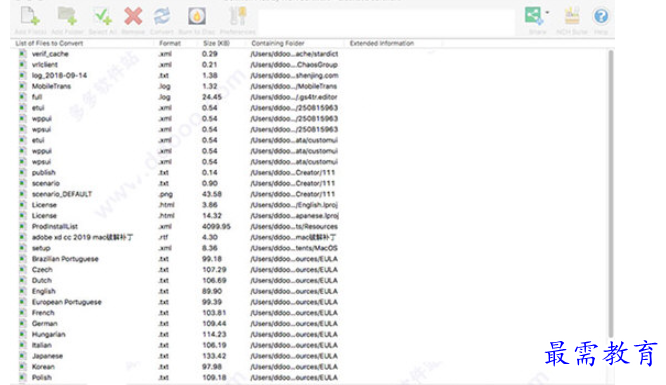Click the /Users/ddoo...ChaosGroup folder path
Image resolution: width=666 pixels, height=385 pixels.
(x=294, y=64)
